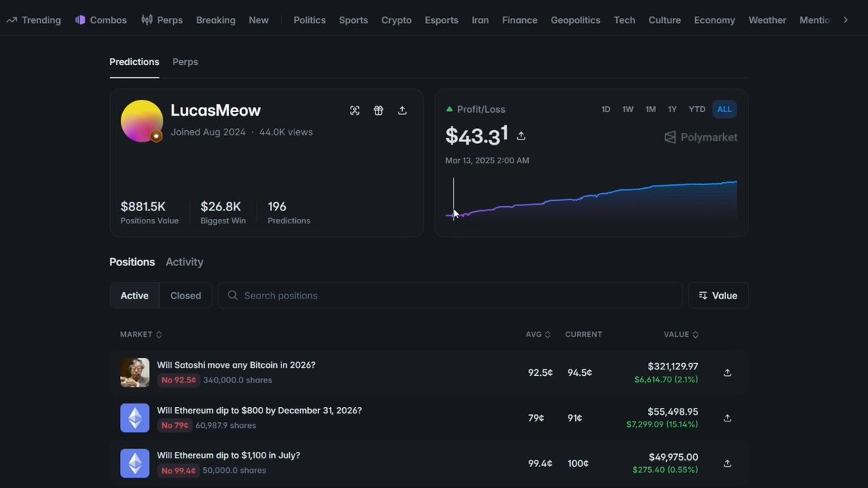Viewport: 868px width, 488px height.
Task: Select the YTD time range
Action: click(x=697, y=109)
